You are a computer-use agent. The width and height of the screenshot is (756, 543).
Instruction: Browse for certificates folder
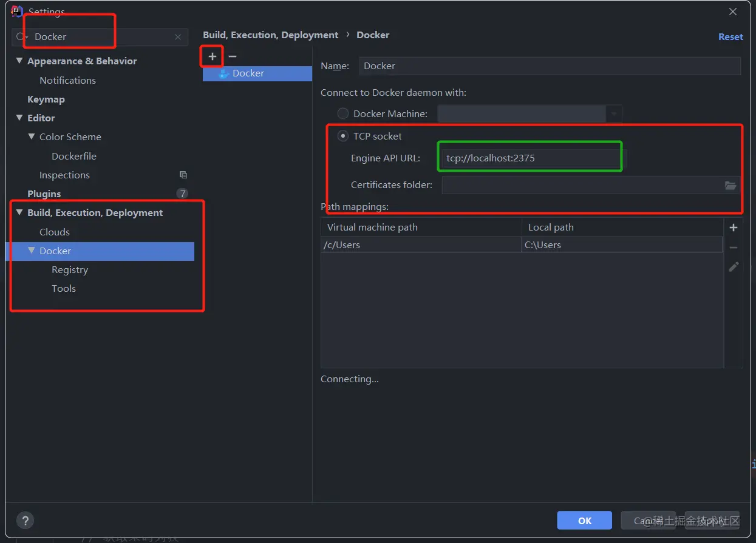pyautogui.click(x=730, y=185)
